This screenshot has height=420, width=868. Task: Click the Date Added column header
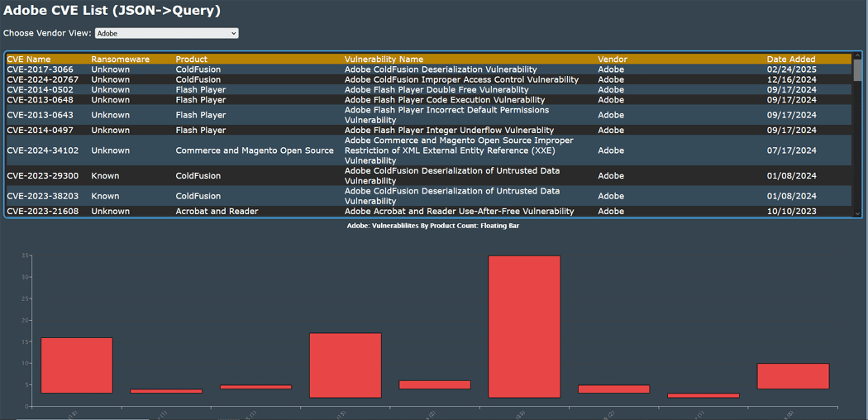tap(791, 60)
